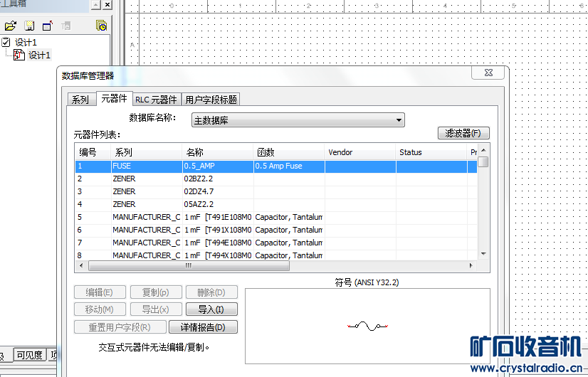Open the 数据库名称 dropdown
This screenshot has width=588, height=377.
[298, 120]
